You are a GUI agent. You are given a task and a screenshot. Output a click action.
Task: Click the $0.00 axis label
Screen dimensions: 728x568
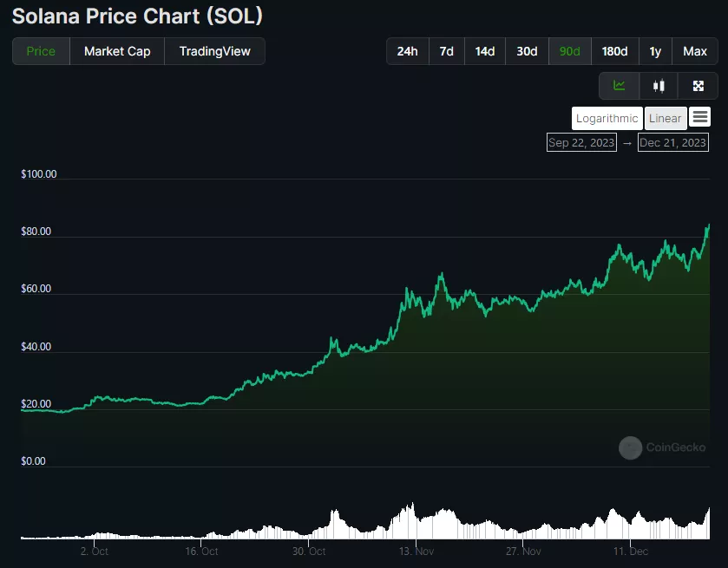click(x=34, y=460)
